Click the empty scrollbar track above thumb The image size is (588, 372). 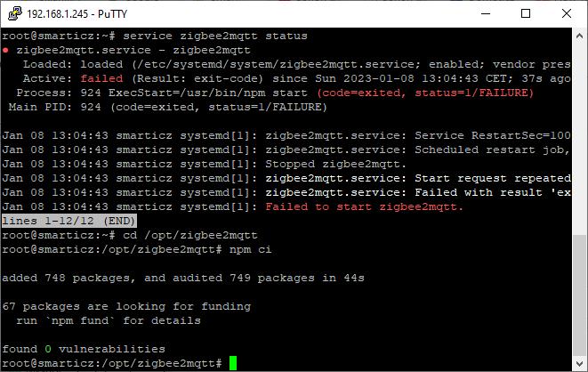point(579,139)
